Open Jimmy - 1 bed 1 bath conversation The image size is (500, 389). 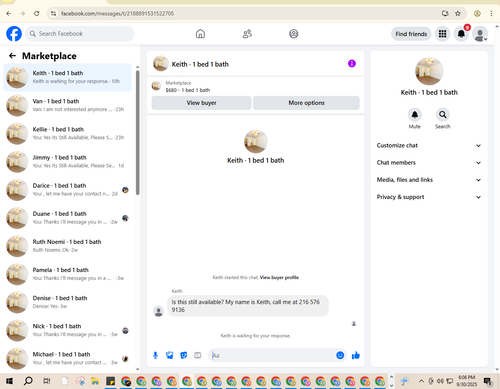[67, 162]
